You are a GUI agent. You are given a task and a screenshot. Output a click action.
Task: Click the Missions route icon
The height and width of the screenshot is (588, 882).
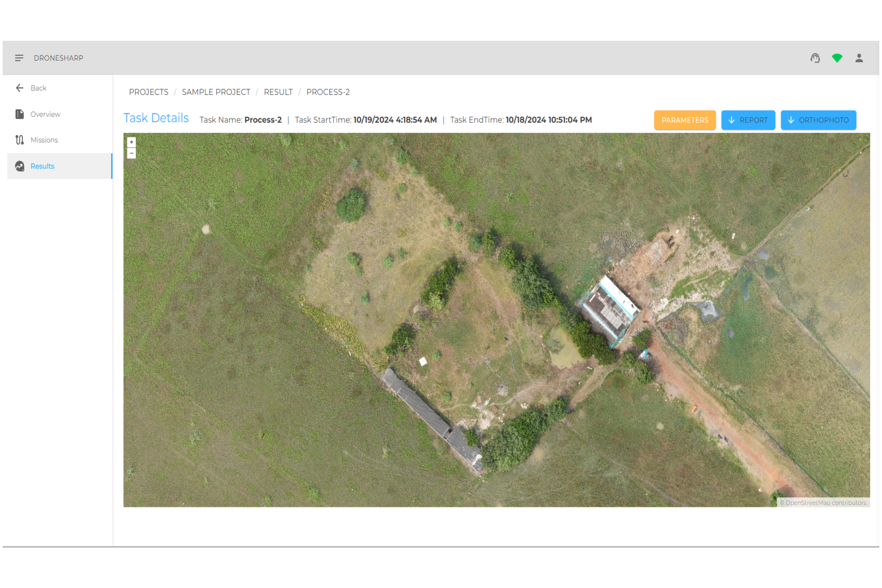coord(19,140)
